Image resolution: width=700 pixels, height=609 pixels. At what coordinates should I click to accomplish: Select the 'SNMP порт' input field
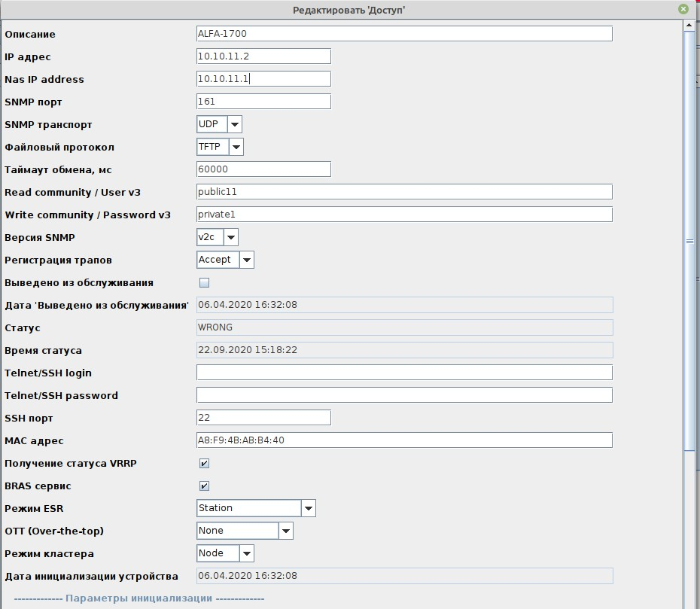[263, 102]
